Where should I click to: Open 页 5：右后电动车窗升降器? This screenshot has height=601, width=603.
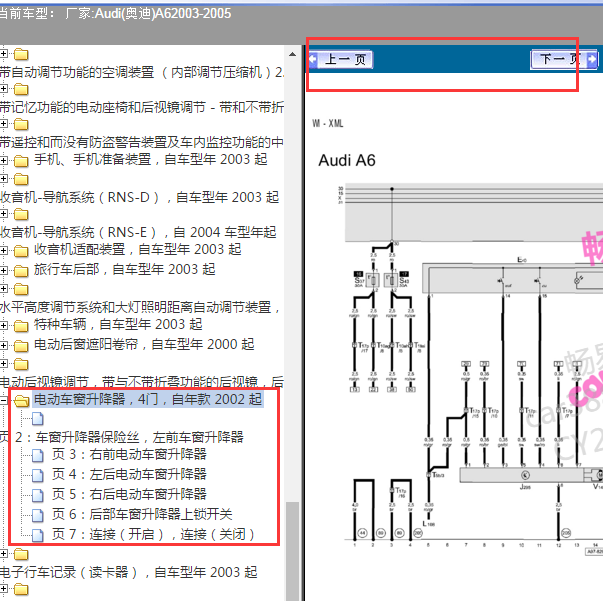(x=129, y=494)
